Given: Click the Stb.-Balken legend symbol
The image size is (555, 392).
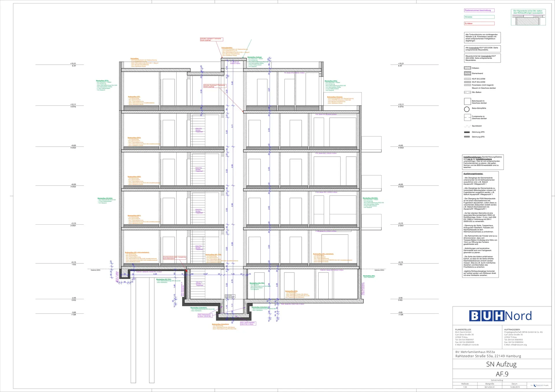Looking at the screenshot, I should coord(467,92).
